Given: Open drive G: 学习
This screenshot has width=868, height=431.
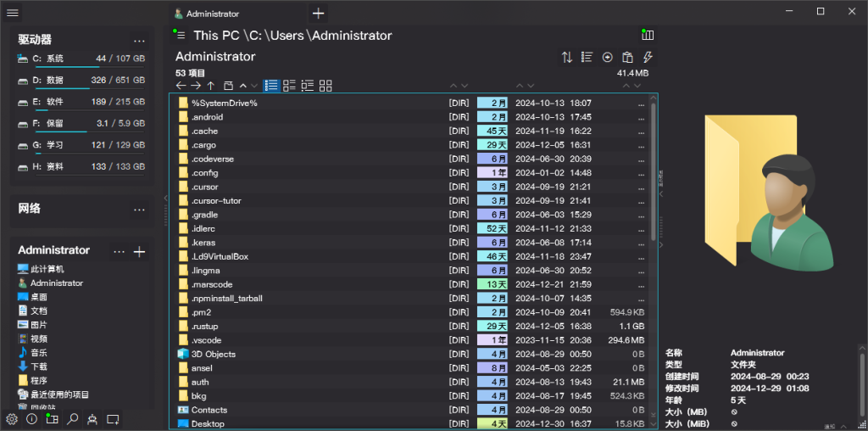Looking at the screenshot, I should coord(81,146).
